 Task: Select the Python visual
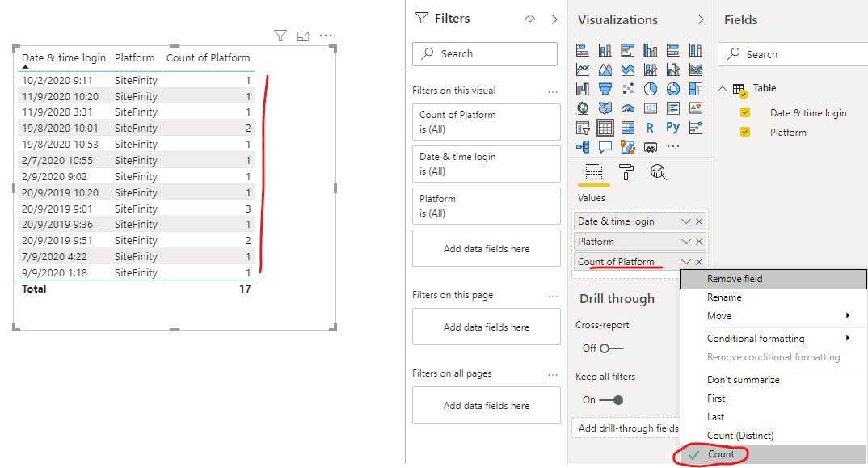[x=672, y=128]
